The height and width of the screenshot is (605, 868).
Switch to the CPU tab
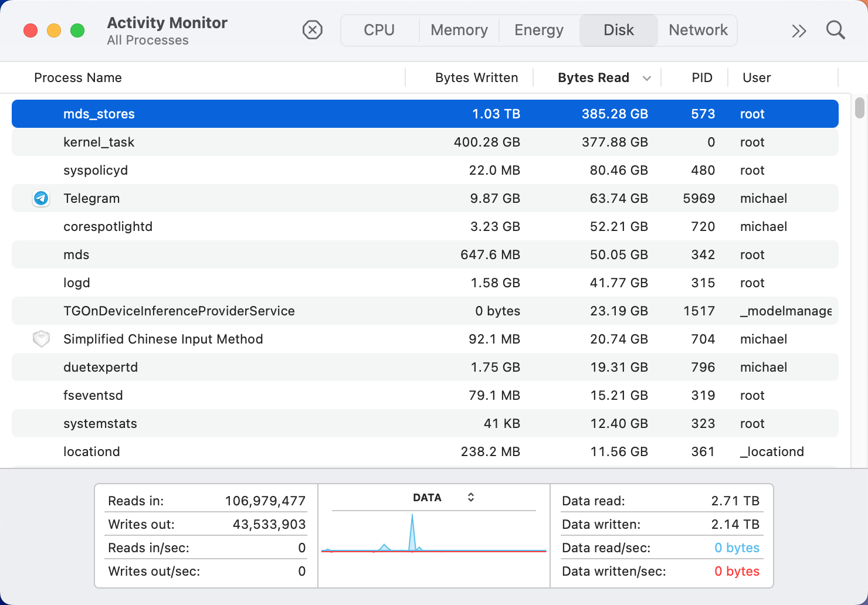[x=379, y=30]
